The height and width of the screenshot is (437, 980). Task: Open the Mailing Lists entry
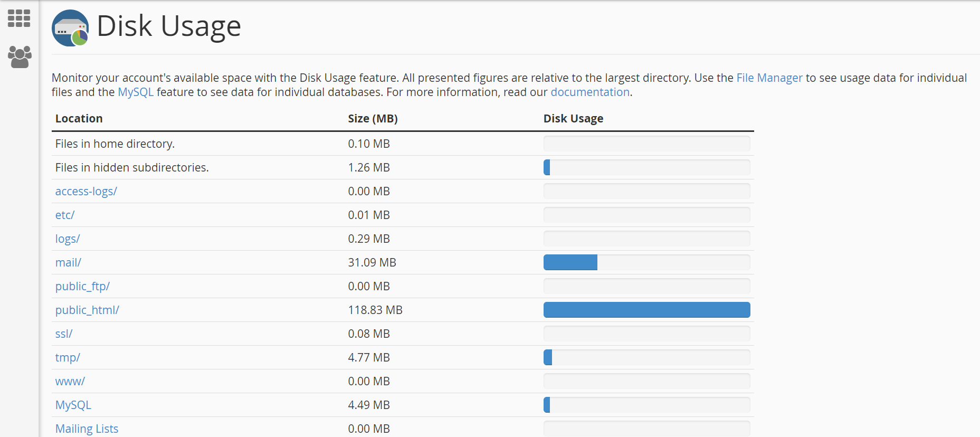[87, 429]
